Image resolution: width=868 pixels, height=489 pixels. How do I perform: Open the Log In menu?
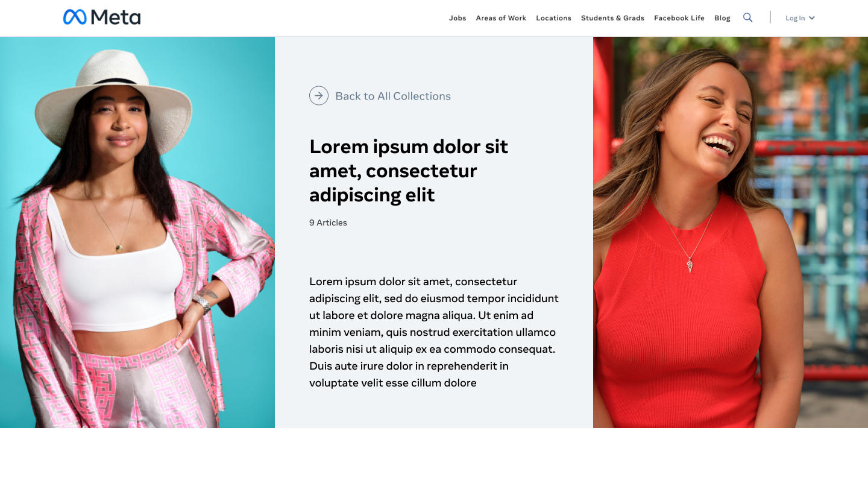click(800, 18)
